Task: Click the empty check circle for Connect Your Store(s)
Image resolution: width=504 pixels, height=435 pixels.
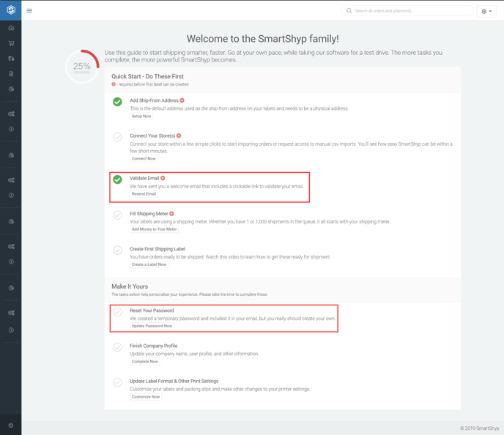Action: point(117,137)
